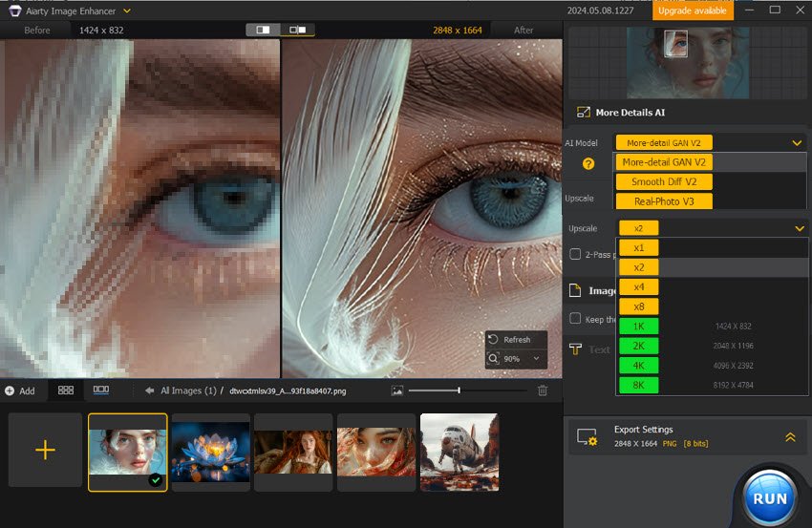
Task: Click the Export Settings monitor gear icon
Action: tap(587, 437)
